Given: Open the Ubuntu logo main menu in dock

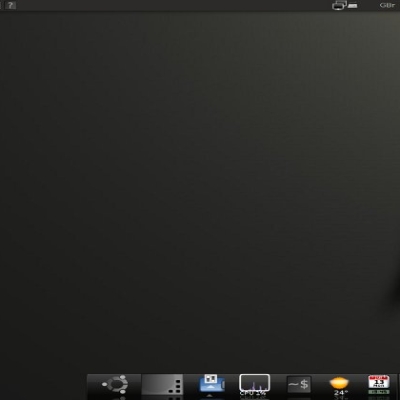Looking at the screenshot, I should click(x=115, y=384).
